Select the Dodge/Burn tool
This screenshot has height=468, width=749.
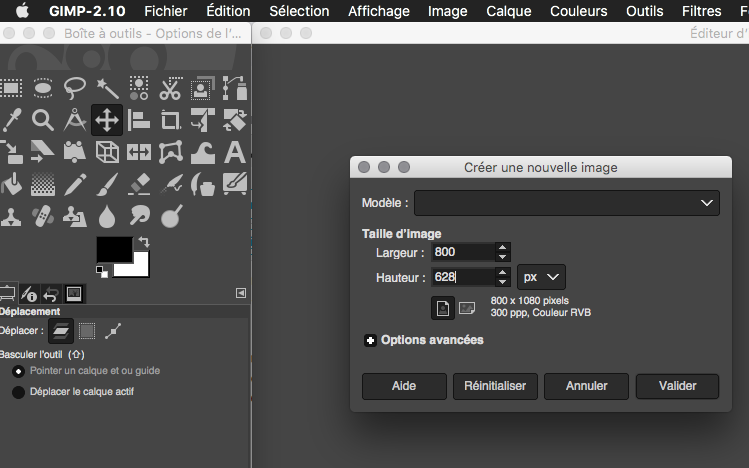[x=171, y=216]
